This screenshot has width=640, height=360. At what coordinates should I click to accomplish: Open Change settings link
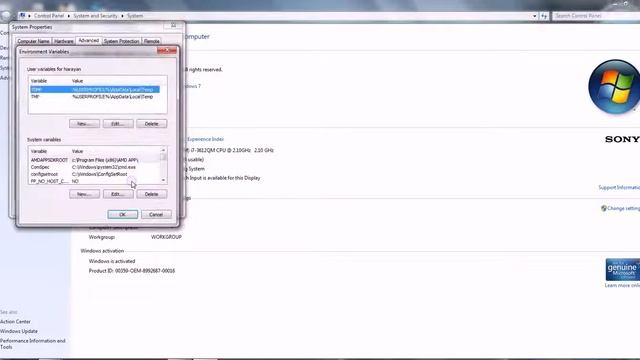(x=623, y=208)
